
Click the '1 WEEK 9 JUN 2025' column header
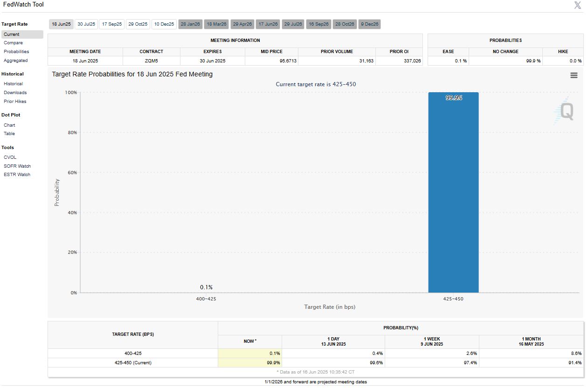click(432, 341)
